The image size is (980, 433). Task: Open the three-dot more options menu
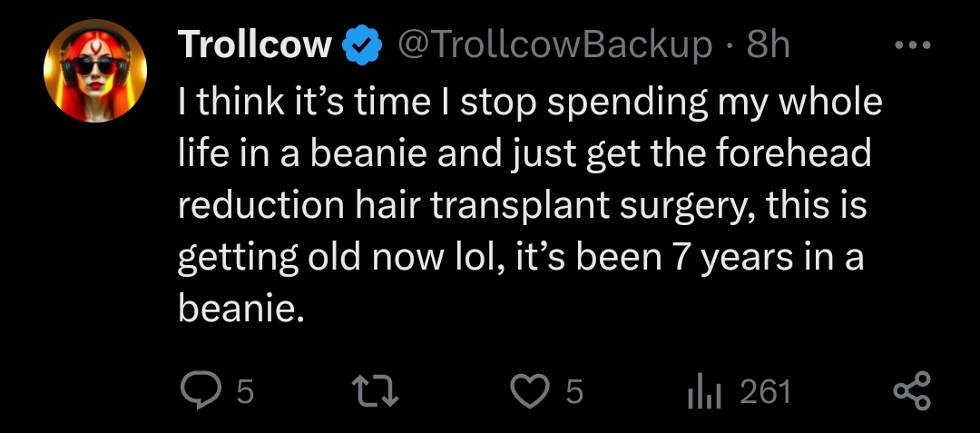(911, 44)
